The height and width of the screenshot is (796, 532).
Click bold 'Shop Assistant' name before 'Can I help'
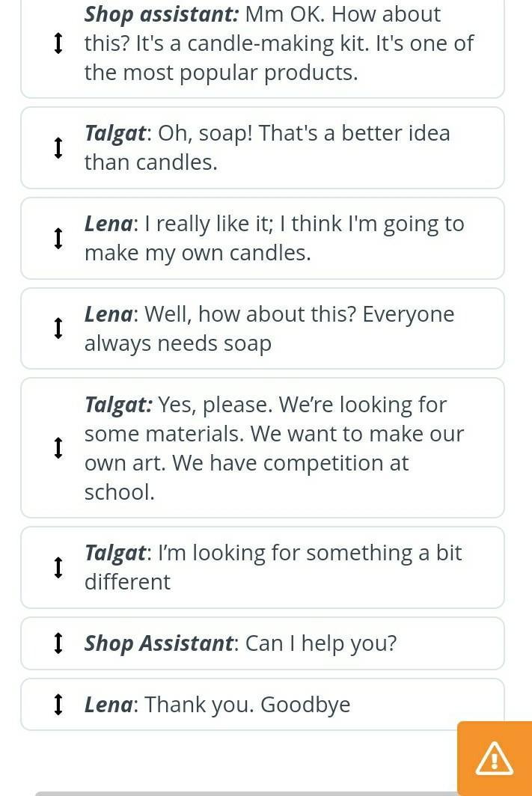[159, 643]
